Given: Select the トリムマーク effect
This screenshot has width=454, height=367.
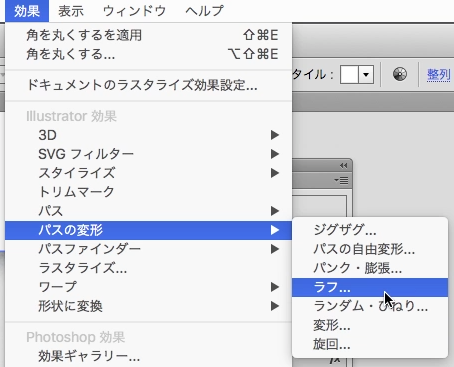Looking at the screenshot, I should click(149, 192).
